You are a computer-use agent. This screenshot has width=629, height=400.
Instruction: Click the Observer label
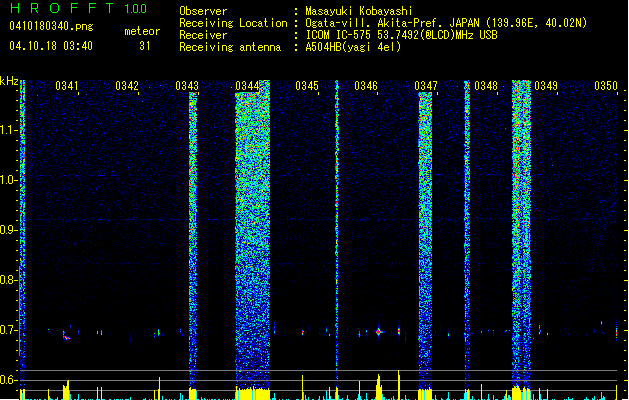(203, 11)
